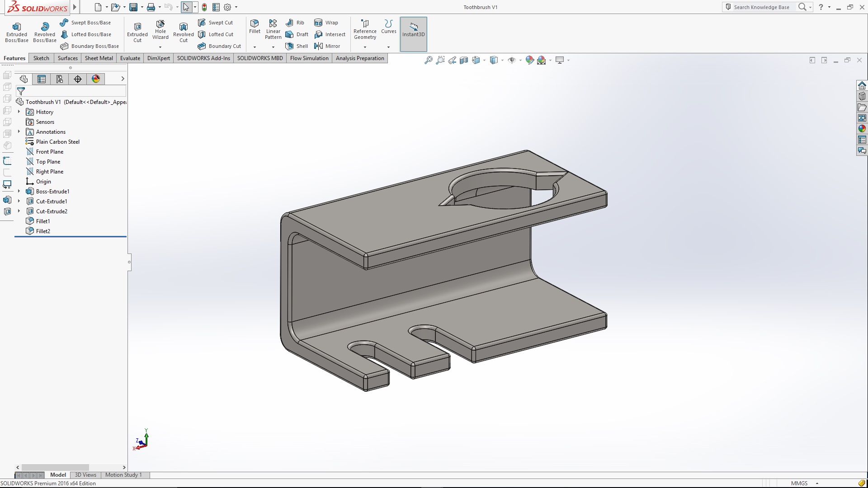Open Curves dropdown arrow
This screenshot has width=868, height=488.
[388, 47]
